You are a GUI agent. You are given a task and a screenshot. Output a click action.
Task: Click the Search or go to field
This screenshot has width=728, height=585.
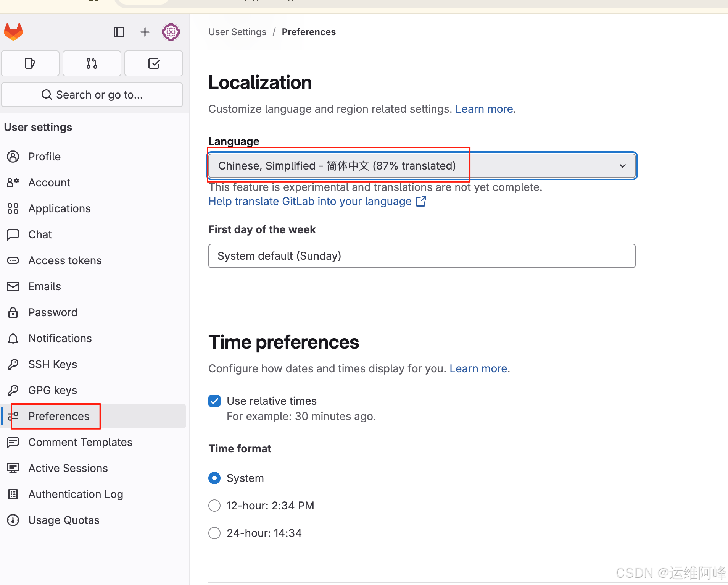(92, 94)
